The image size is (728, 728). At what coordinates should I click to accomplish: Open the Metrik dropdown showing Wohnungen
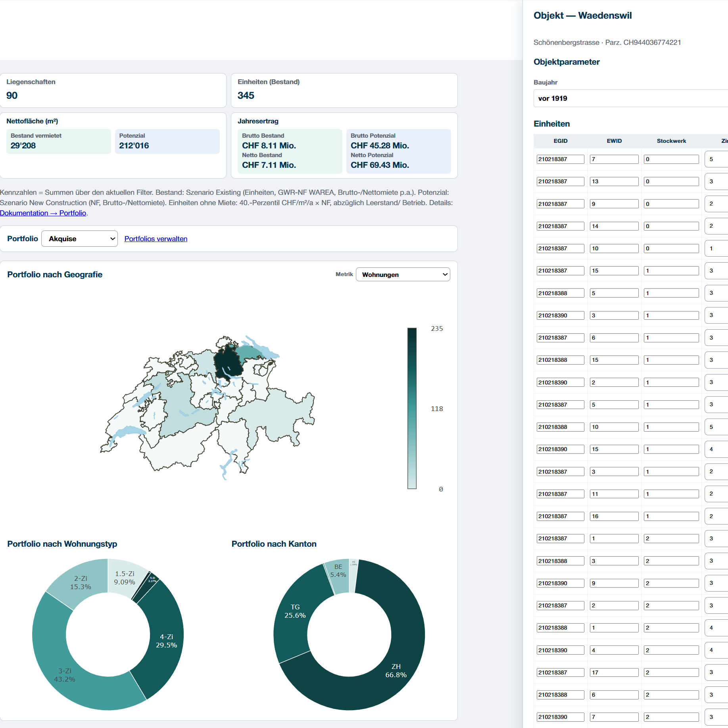(x=403, y=275)
